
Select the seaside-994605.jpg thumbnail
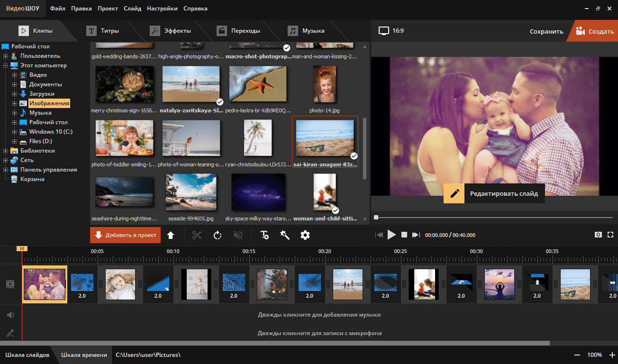click(191, 192)
